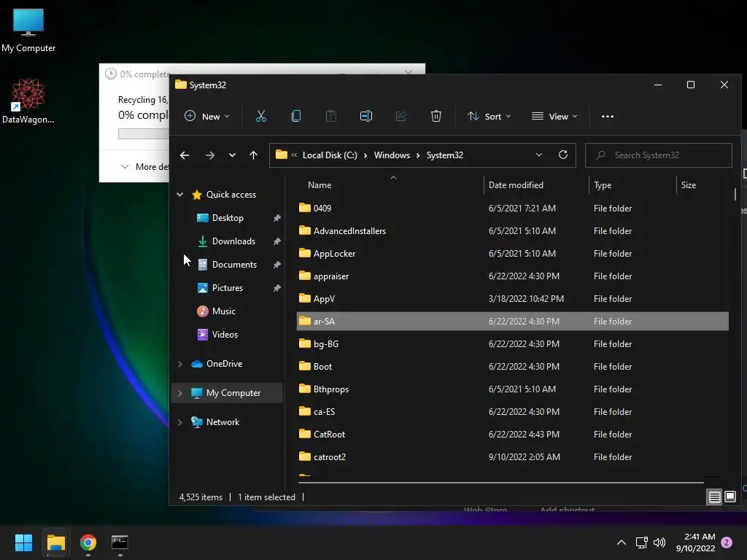Click the Rename icon in the toolbar
Viewport: 747px width, 560px height.
point(366,116)
